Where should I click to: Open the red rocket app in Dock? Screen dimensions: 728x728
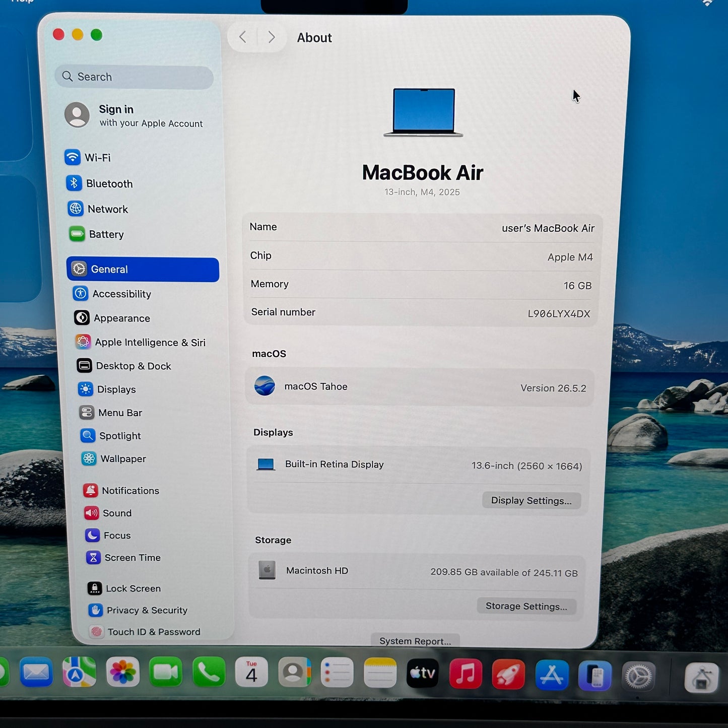pos(508,674)
